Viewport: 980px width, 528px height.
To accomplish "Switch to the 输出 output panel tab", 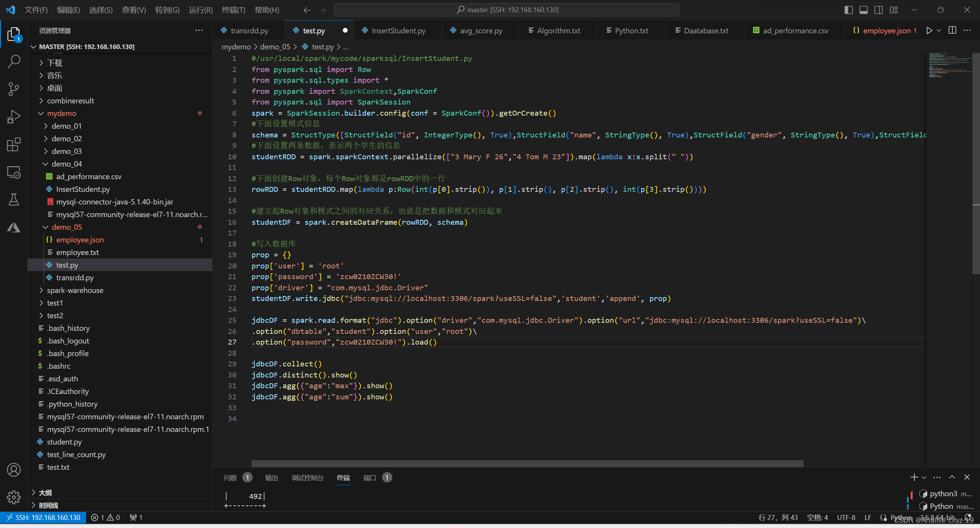I will (x=271, y=477).
